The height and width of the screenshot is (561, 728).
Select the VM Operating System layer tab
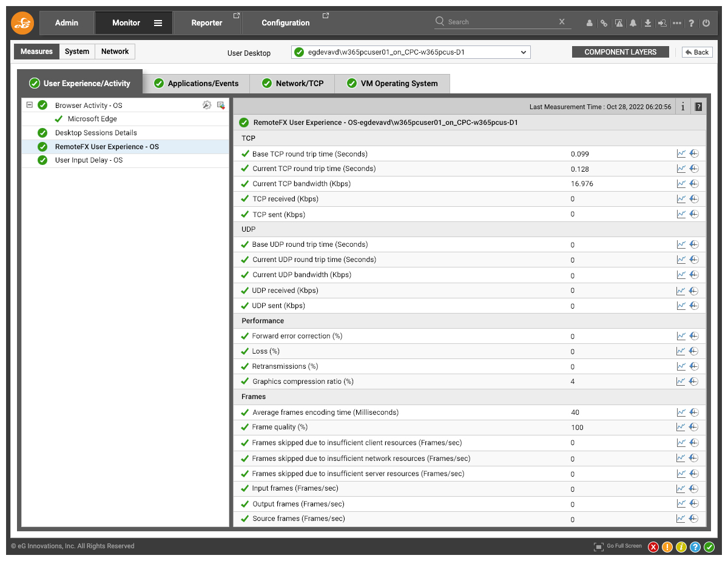point(392,84)
